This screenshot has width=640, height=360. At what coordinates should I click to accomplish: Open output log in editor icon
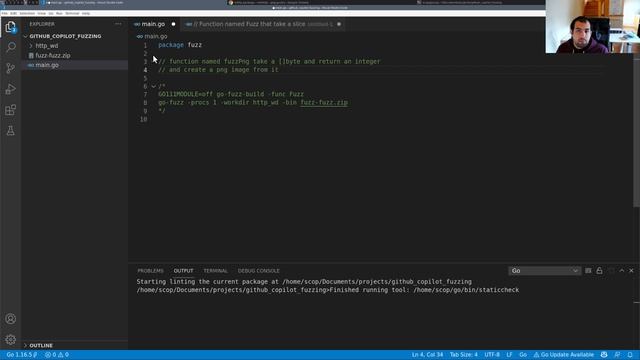pyautogui.click(x=611, y=271)
